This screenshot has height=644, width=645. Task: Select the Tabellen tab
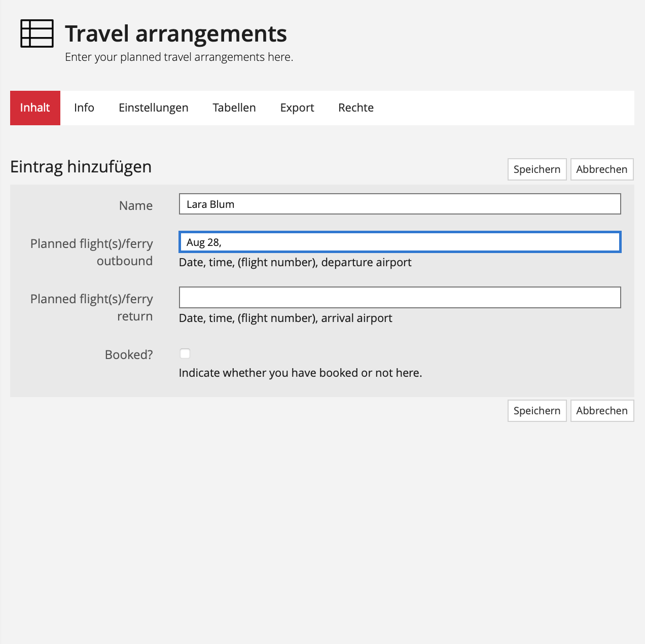pos(234,108)
